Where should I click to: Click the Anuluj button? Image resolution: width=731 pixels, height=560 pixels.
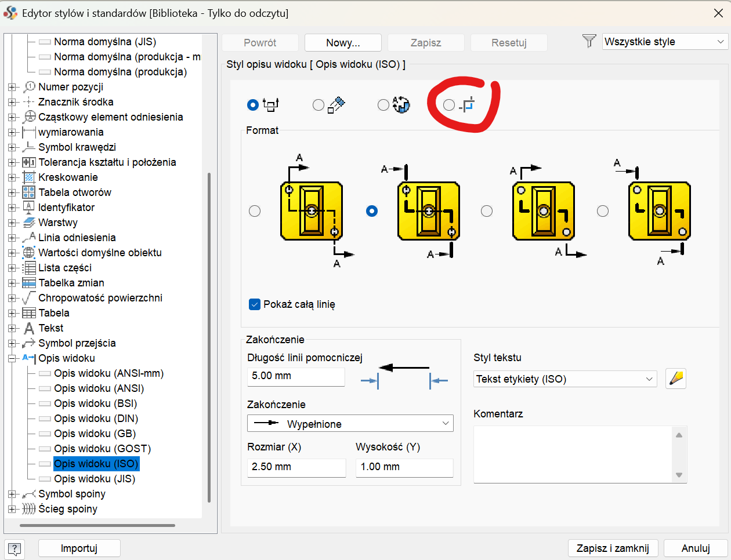pos(696,548)
